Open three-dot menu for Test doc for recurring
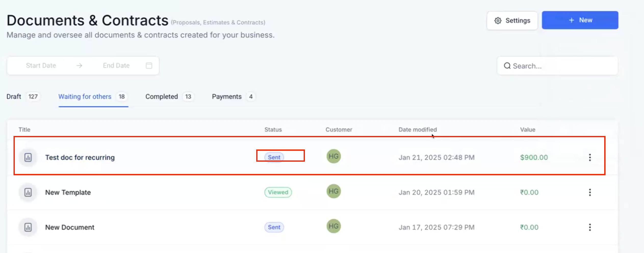The height and width of the screenshot is (253, 644). click(x=590, y=157)
